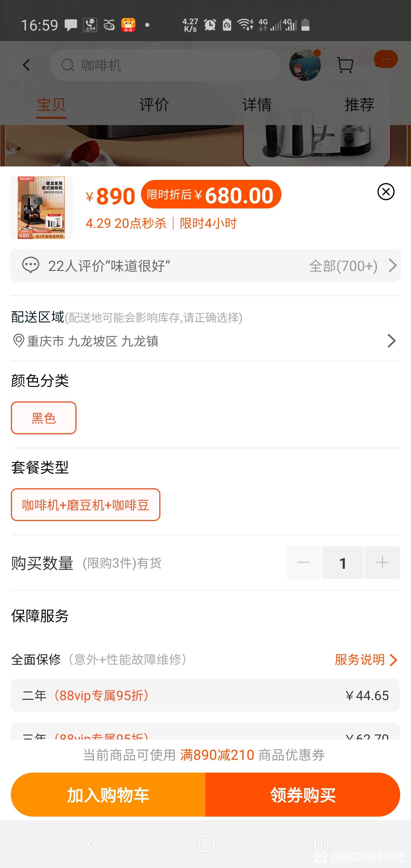This screenshot has height=868, width=411.
Task: Open 服务说明 service description
Action: (x=366, y=660)
